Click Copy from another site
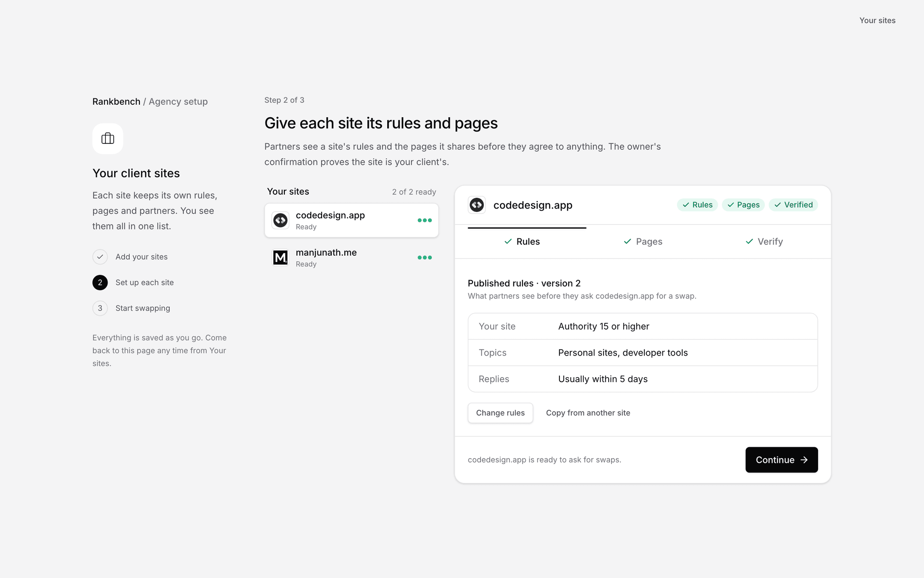 click(x=588, y=413)
